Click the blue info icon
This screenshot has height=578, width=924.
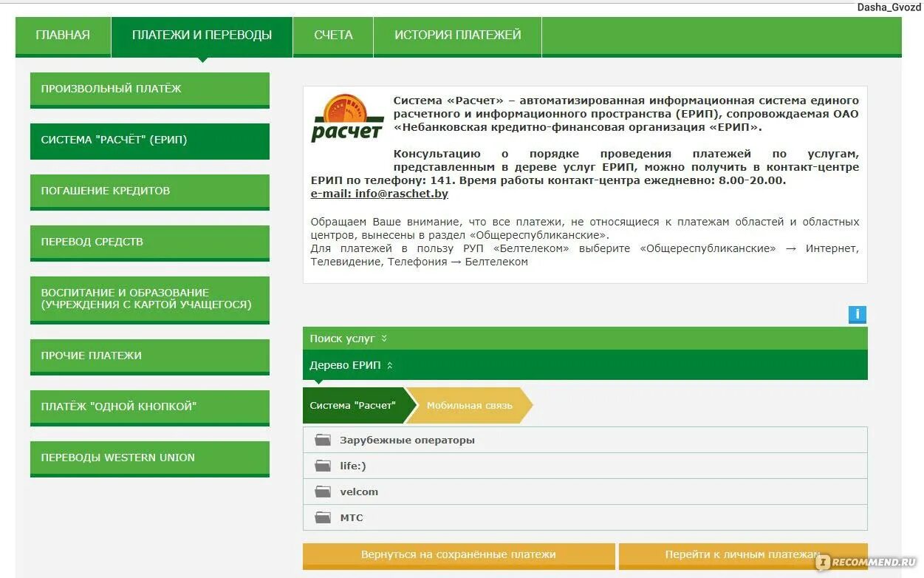[x=857, y=314]
